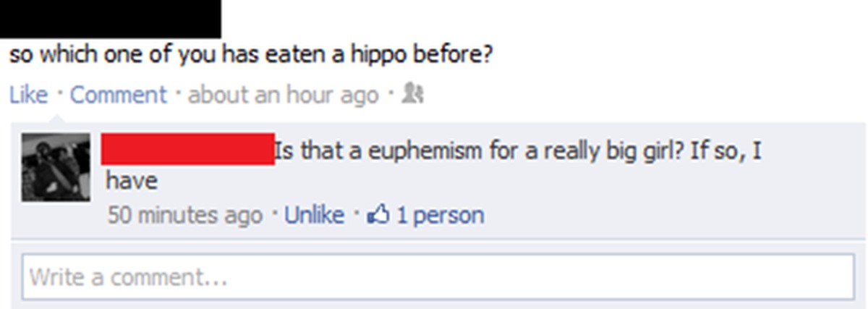Screen dimensions: 868x309
Task: Show who liked via '1 person'
Action: tap(439, 215)
